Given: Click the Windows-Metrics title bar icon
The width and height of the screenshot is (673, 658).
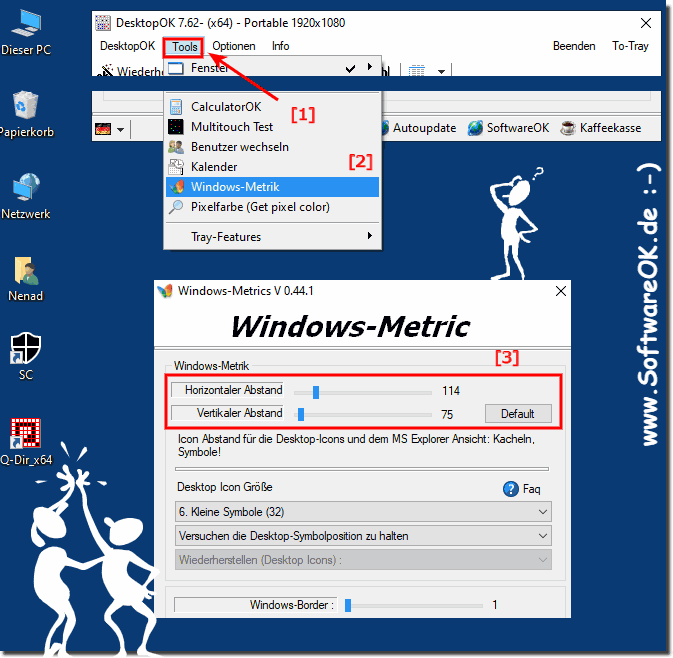Looking at the screenshot, I should pyautogui.click(x=165, y=291).
